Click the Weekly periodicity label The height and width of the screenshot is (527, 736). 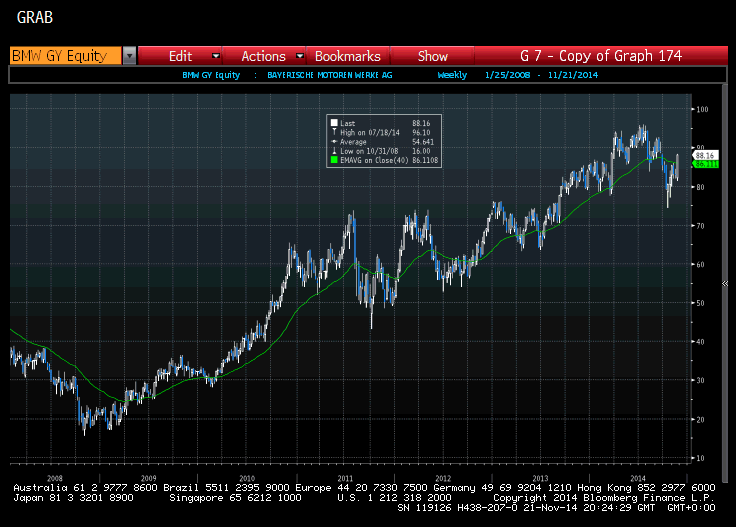click(451, 75)
